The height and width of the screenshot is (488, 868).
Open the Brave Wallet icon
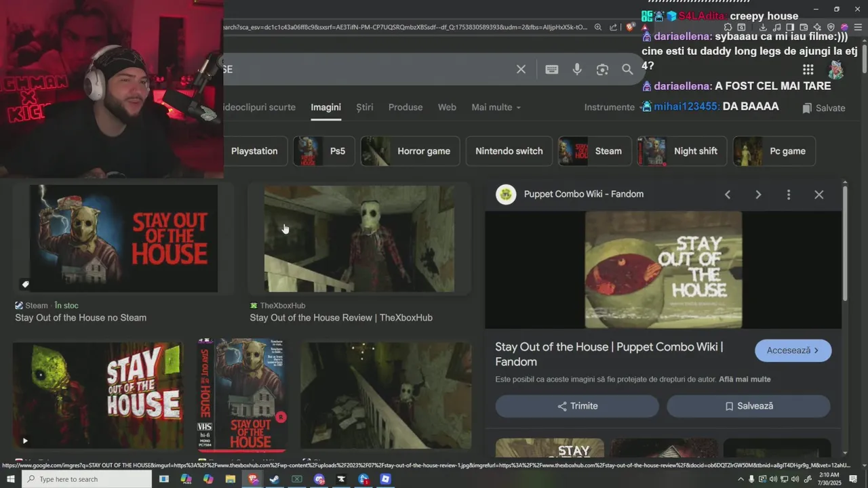pyautogui.click(x=804, y=27)
